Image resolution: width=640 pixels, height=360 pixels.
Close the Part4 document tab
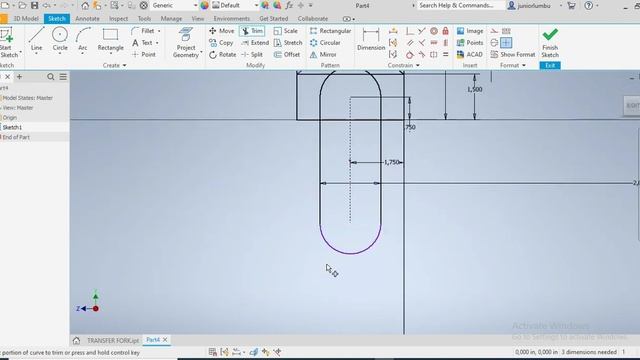[x=165, y=340]
